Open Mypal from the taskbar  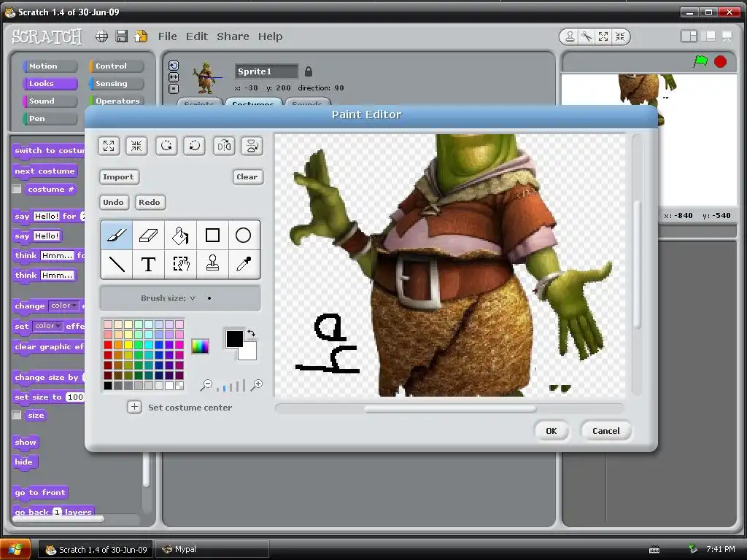[x=212, y=550]
